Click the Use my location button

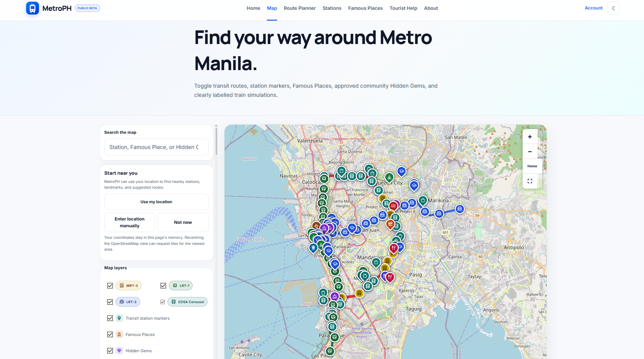click(x=156, y=202)
